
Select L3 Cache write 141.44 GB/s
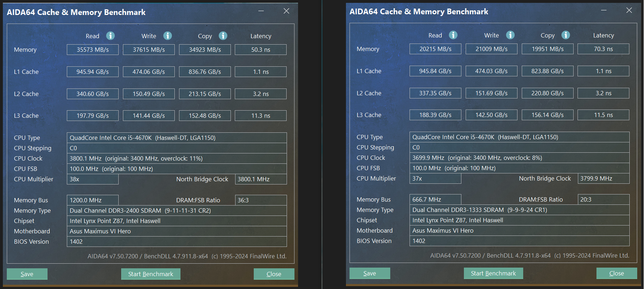[149, 116]
